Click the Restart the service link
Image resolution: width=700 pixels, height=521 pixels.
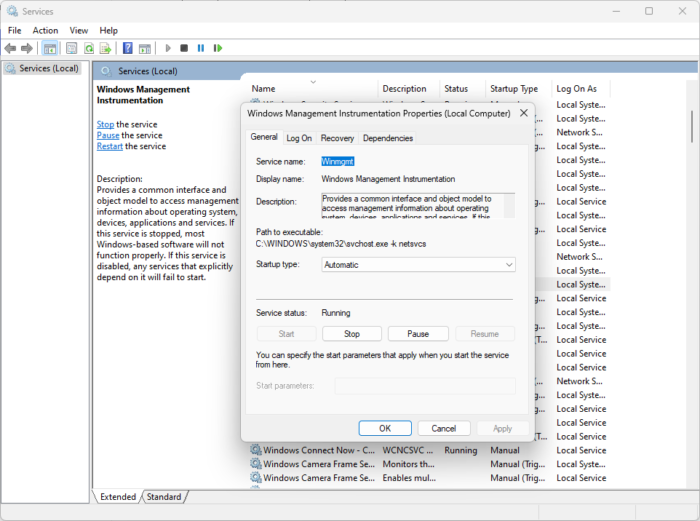point(109,146)
